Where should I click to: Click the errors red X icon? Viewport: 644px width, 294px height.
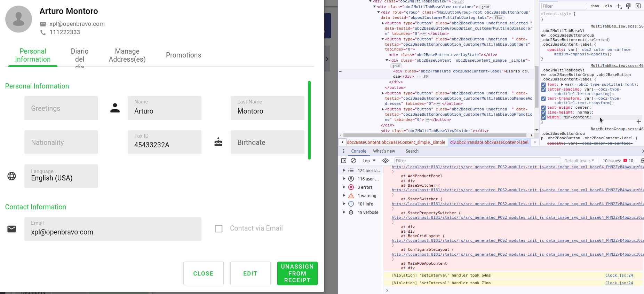click(351, 187)
